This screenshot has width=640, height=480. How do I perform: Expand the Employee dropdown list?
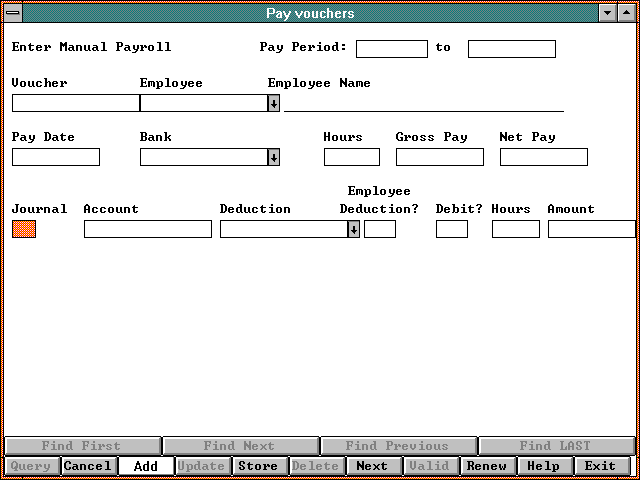[x=273, y=103]
